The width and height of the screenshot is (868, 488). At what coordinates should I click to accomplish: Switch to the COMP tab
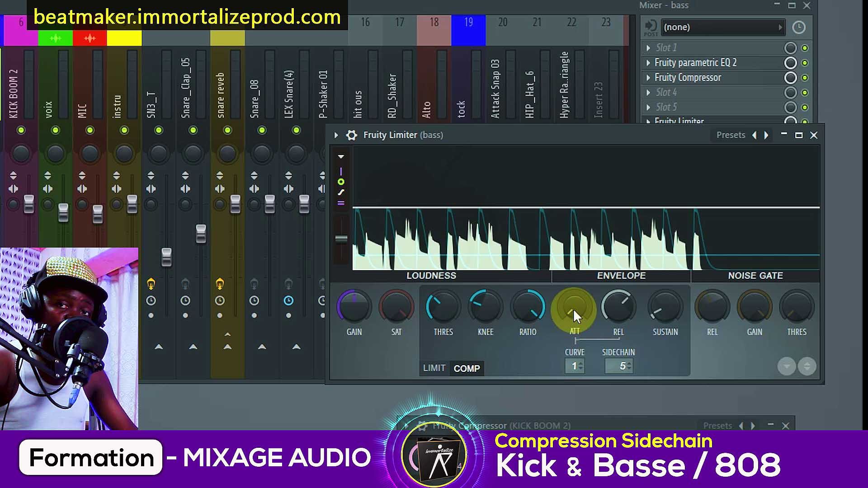click(467, 368)
